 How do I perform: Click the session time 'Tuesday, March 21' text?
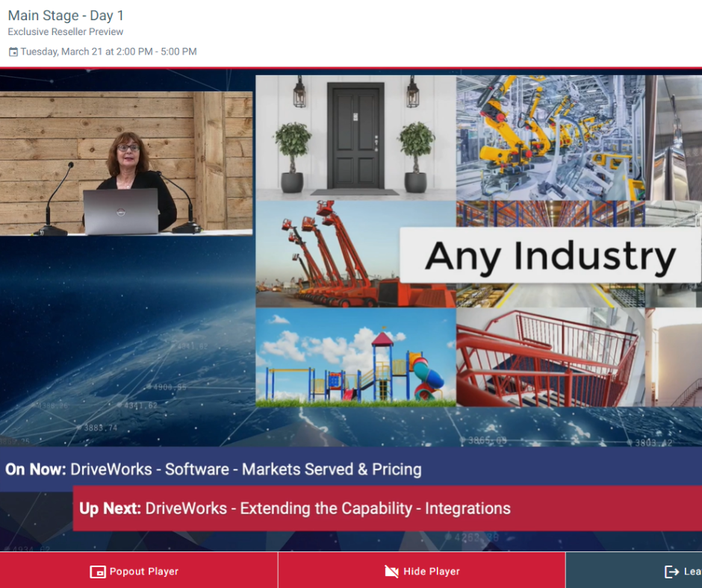coord(108,51)
